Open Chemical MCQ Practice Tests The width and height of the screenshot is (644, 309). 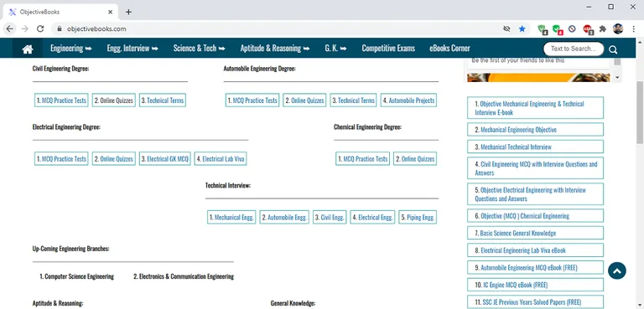[362, 159]
